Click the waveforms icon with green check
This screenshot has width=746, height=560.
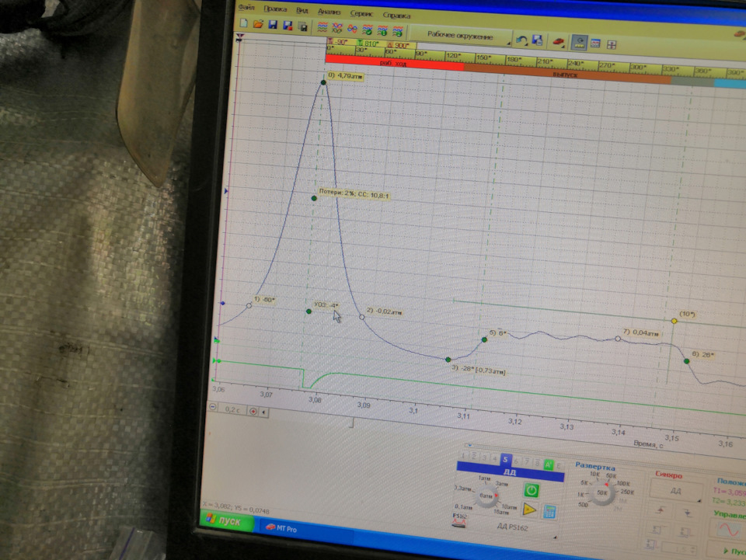pyautogui.click(x=368, y=30)
